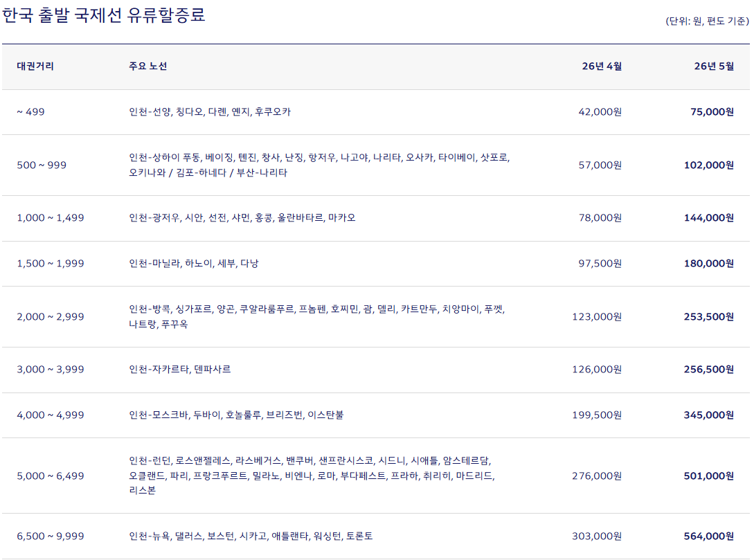Click the 253,500원 May surcharge value

tap(709, 317)
